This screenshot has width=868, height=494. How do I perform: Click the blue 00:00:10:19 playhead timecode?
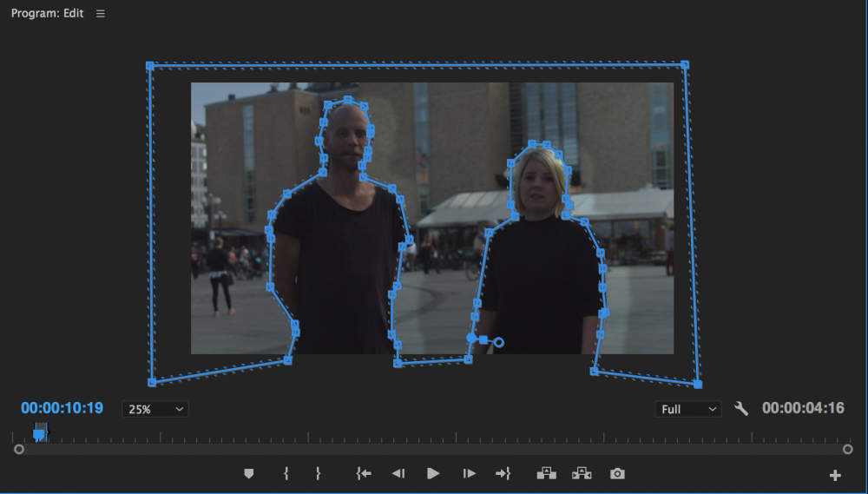[x=62, y=408]
